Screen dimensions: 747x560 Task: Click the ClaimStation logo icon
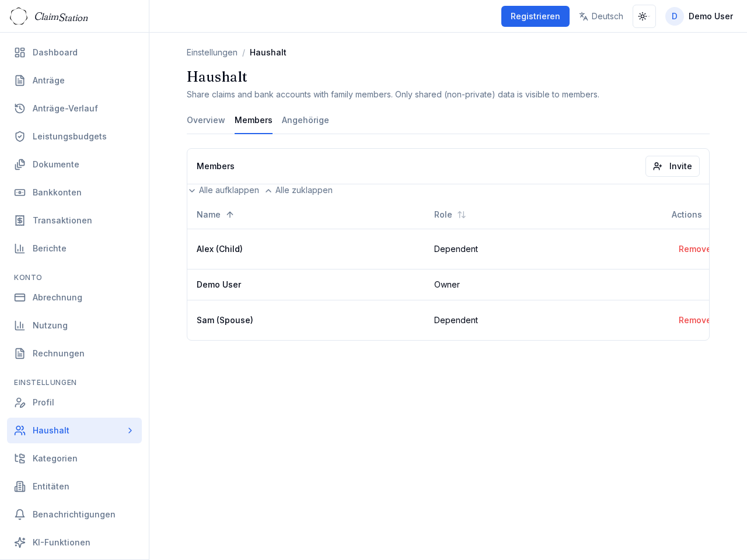coord(19,16)
